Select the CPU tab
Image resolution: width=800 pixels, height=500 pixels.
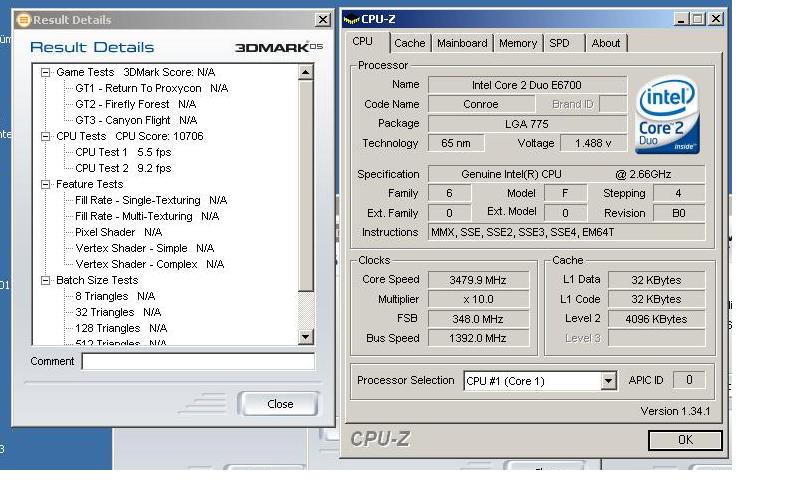(x=363, y=41)
